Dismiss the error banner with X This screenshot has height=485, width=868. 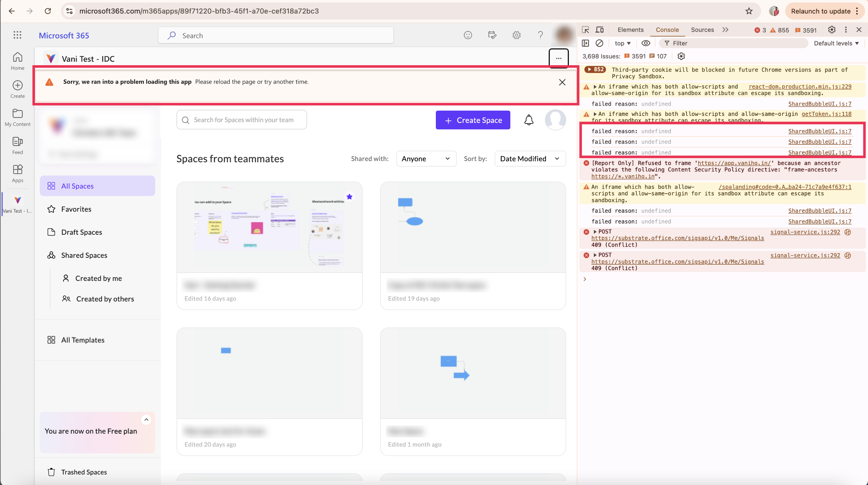point(562,82)
